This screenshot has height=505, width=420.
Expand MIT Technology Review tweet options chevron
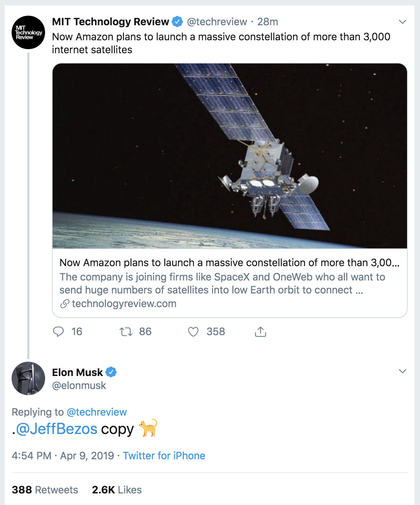tap(402, 22)
